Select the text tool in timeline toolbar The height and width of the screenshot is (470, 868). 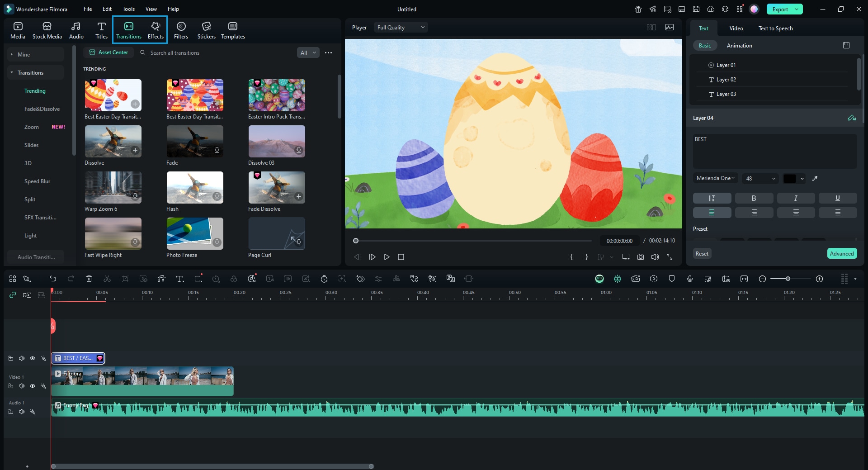pos(179,279)
